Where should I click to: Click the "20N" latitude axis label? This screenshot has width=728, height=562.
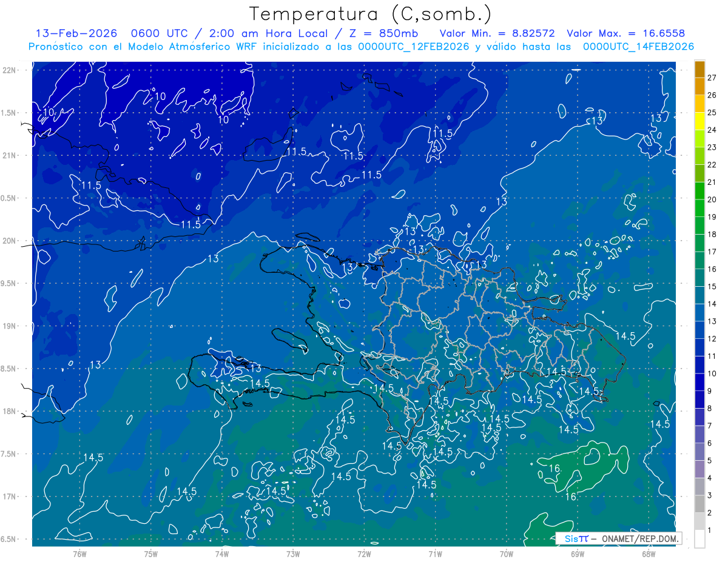(9, 241)
